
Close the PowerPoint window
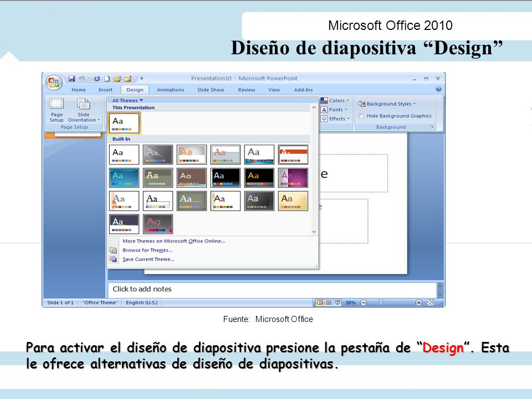(438, 78)
